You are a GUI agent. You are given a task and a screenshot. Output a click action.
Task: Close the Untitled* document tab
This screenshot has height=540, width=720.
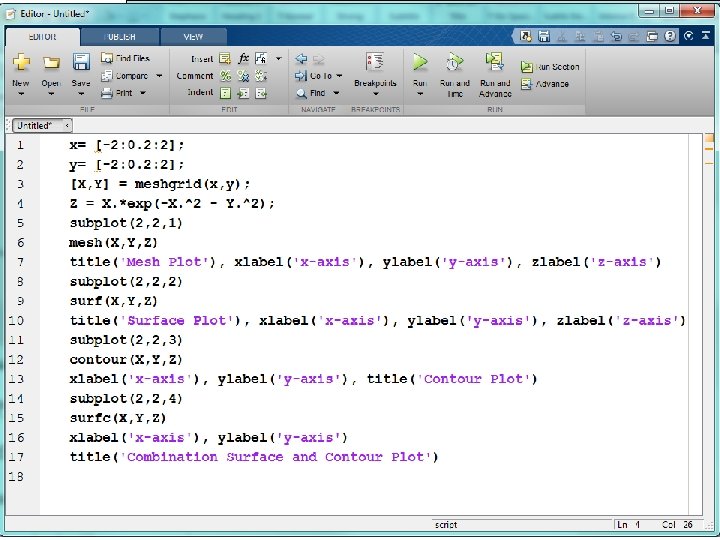pyautogui.click(x=67, y=125)
